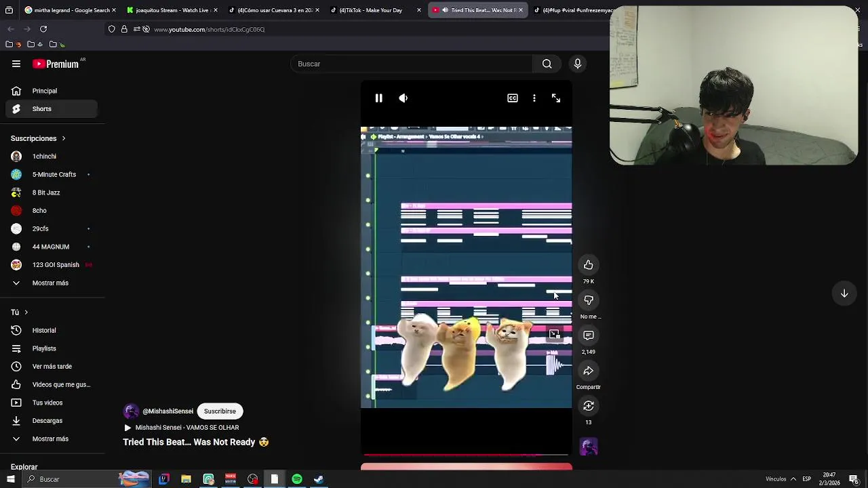
Task: Switch to the #fup #viral TikTok tab
Action: [572, 10]
